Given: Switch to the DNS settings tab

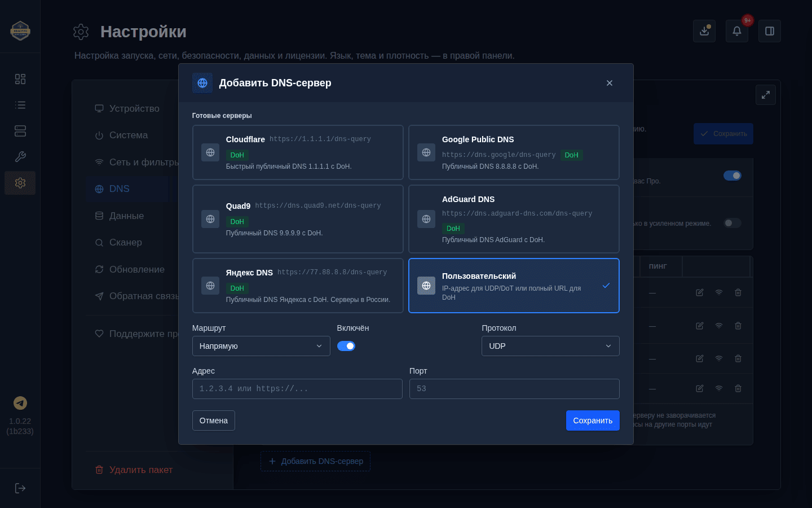Looking at the screenshot, I should tap(127, 189).
